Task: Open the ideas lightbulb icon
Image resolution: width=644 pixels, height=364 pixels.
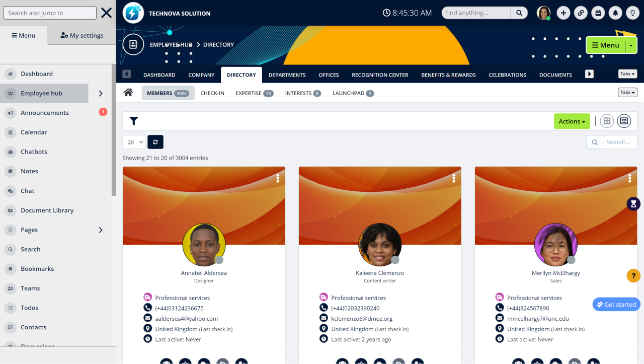Action: 632,13
